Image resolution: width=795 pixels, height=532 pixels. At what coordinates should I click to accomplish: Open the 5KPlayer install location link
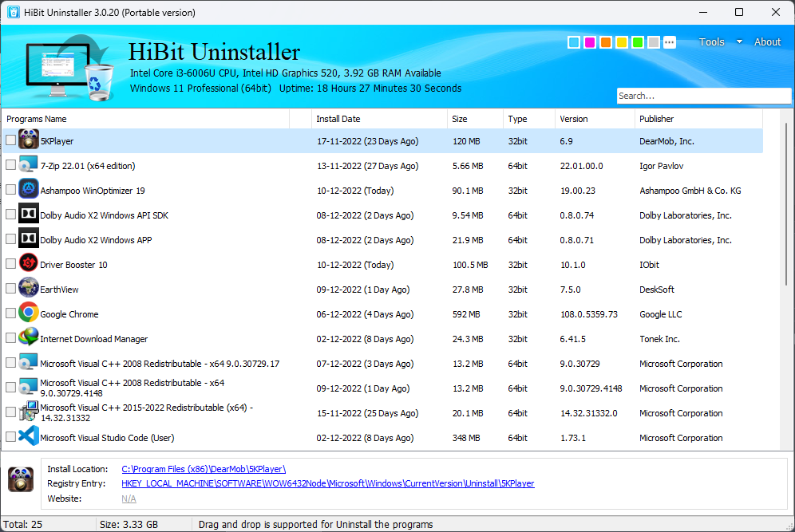pyautogui.click(x=204, y=469)
